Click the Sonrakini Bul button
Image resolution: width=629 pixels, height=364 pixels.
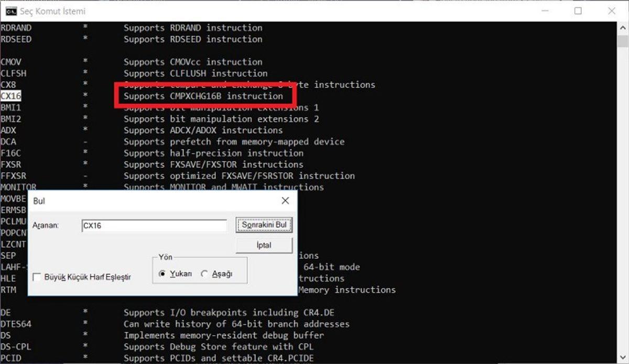[264, 225]
